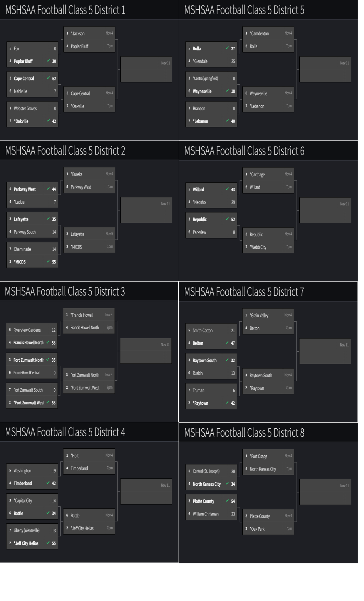Select the *Webb City team entry
Screen dimensions: 364x601
click(258, 247)
